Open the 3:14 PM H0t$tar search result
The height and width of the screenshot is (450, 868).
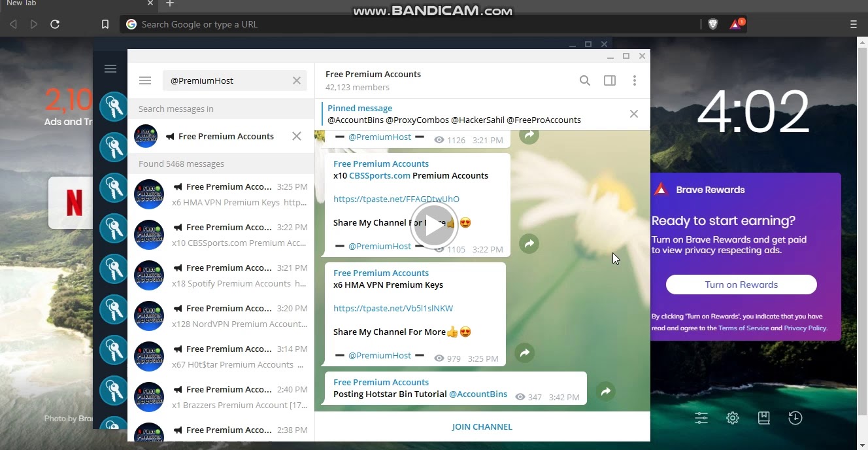pyautogui.click(x=221, y=356)
